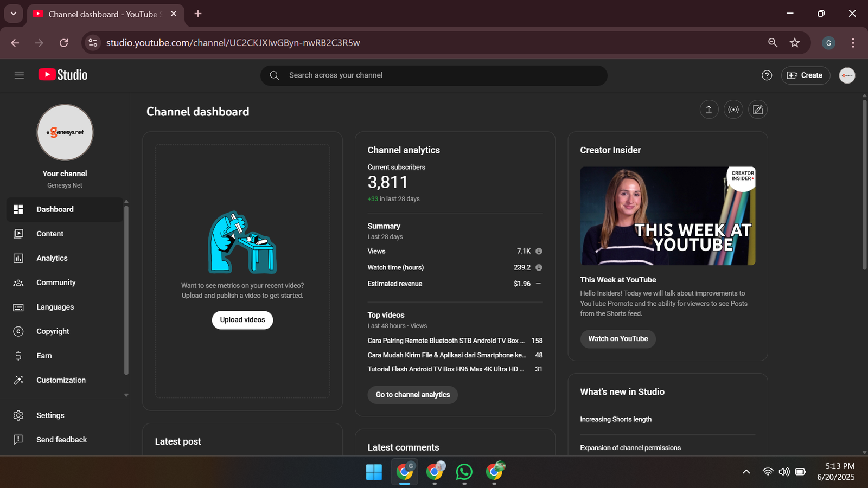Open Analytics section in sidebar
Screen dimensions: 868x488
point(65,258)
